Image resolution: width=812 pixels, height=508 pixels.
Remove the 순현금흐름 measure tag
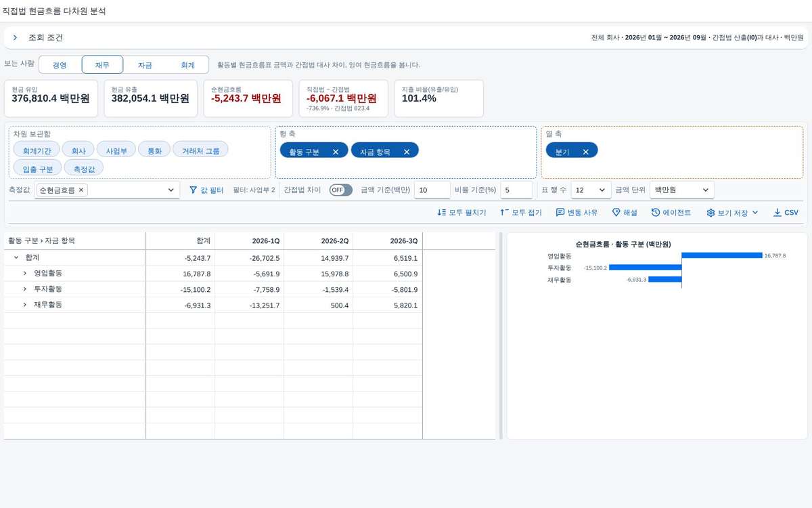pyautogui.click(x=81, y=190)
